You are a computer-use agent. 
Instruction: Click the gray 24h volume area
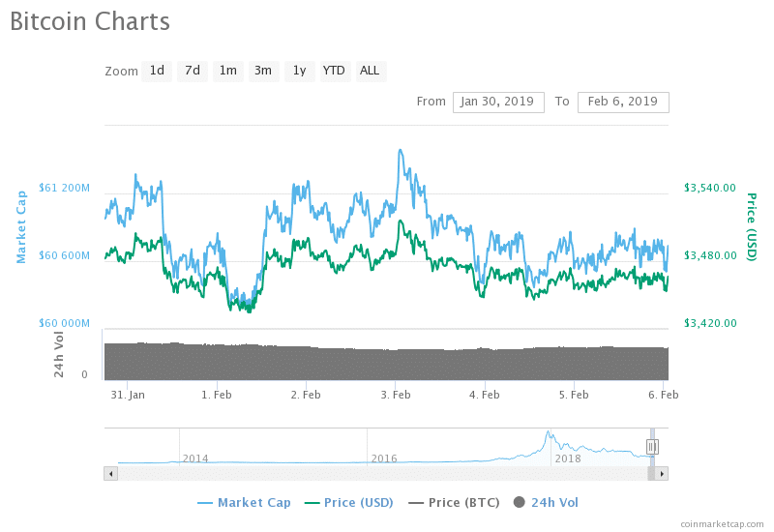pyautogui.click(x=386, y=363)
